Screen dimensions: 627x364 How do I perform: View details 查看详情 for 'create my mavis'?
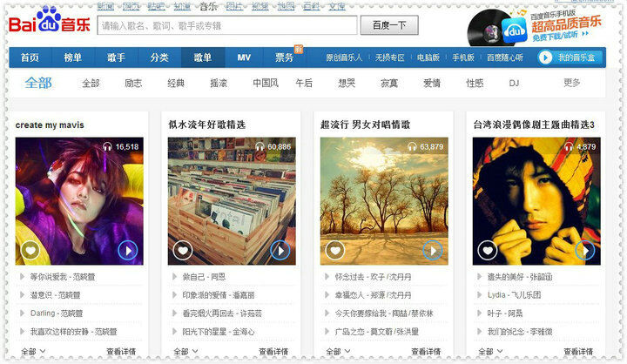[x=121, y=352]
